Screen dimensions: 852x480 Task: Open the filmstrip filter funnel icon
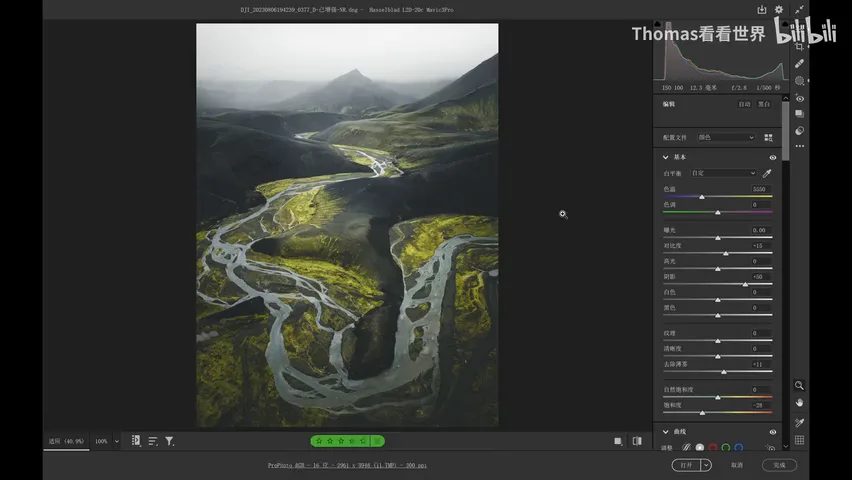coord(170,441)
